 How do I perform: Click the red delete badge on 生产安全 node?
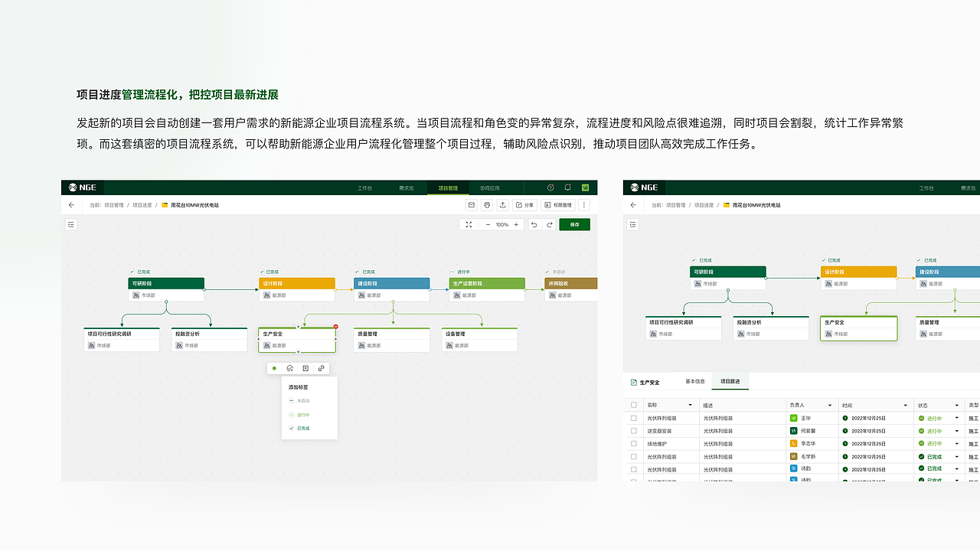point(336,327)
